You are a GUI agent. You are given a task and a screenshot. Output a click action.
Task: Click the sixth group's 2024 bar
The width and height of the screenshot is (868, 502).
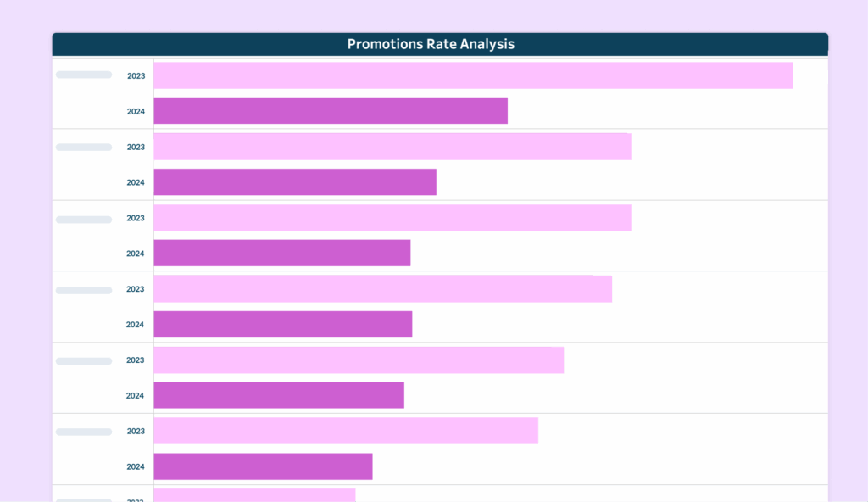263,466
